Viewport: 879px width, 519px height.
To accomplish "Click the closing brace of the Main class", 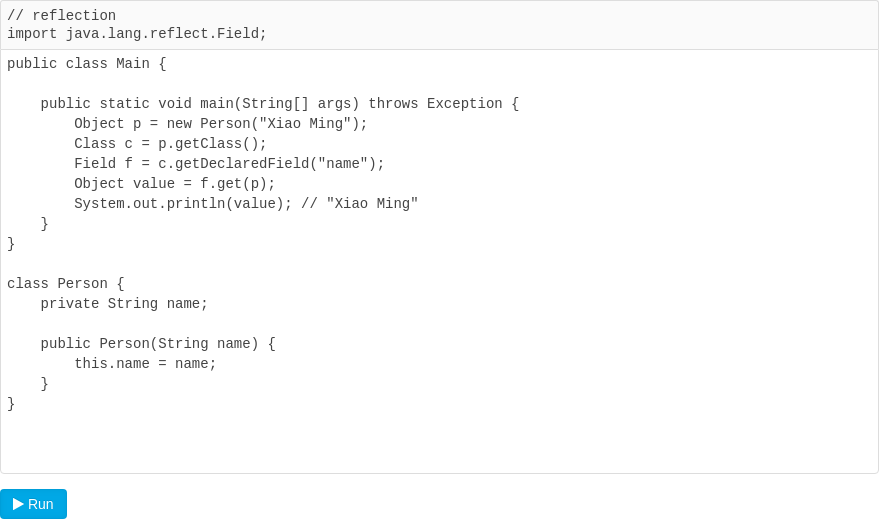I will pyautogui.click(x=11, y=244).
